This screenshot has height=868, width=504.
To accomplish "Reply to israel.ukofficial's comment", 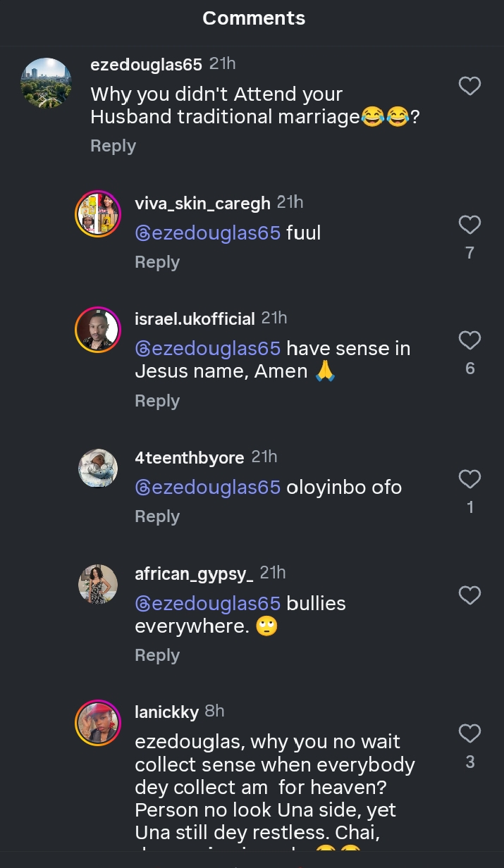I will [x=157, y=401].
